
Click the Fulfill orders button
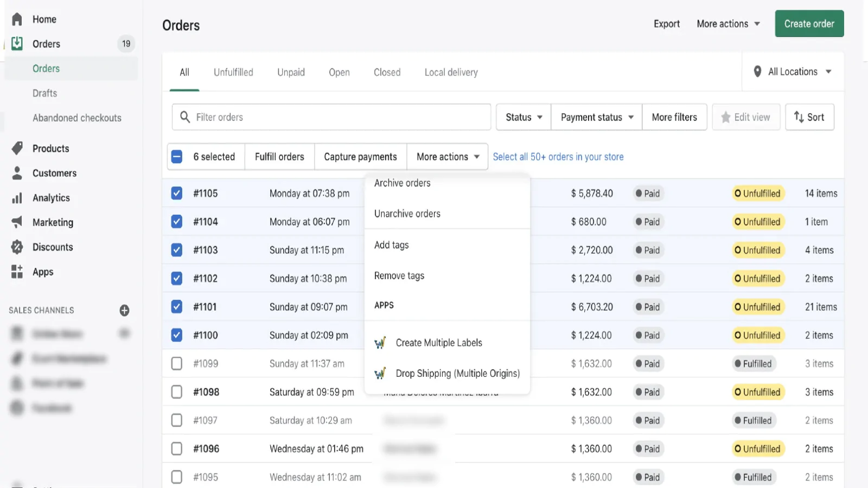click(279, 157)
